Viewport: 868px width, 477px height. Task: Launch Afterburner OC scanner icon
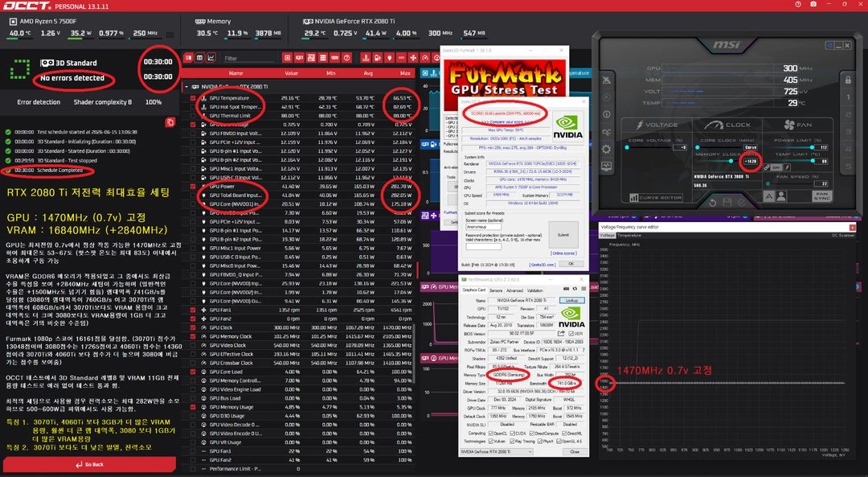pos(607,132)
